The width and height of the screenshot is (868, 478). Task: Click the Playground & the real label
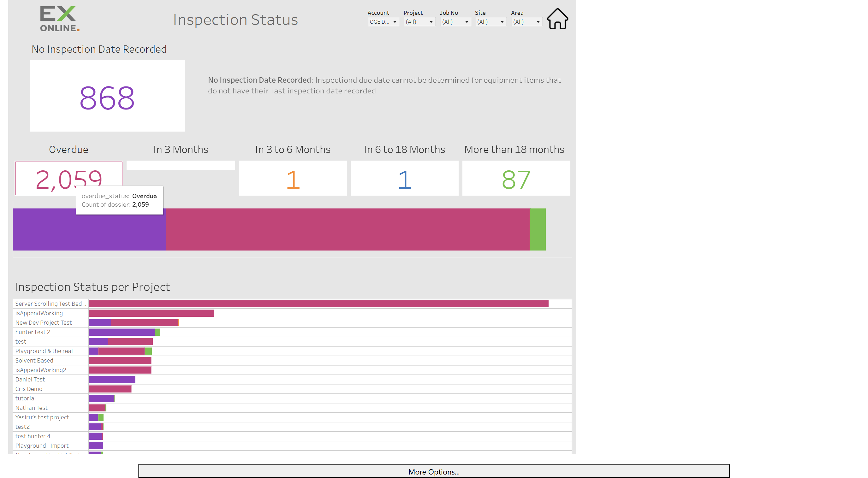(x=44, y=351)
